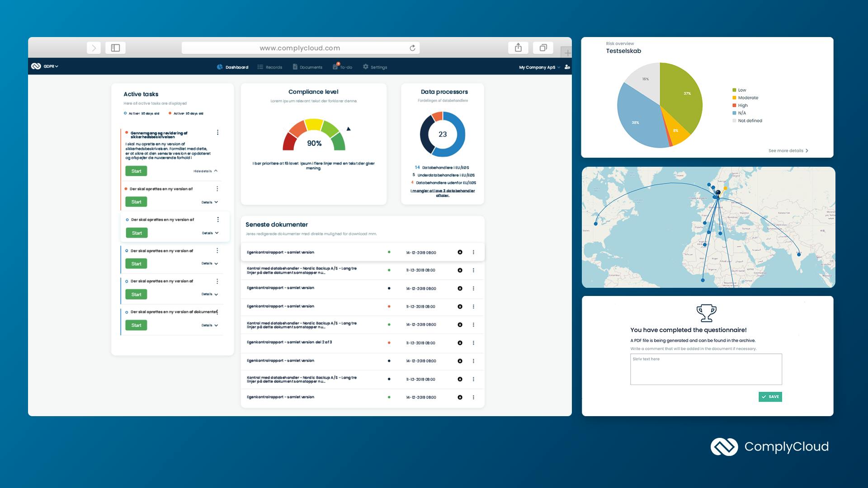Open the GDPR dropdown in the top left

[x=50, y=66]
